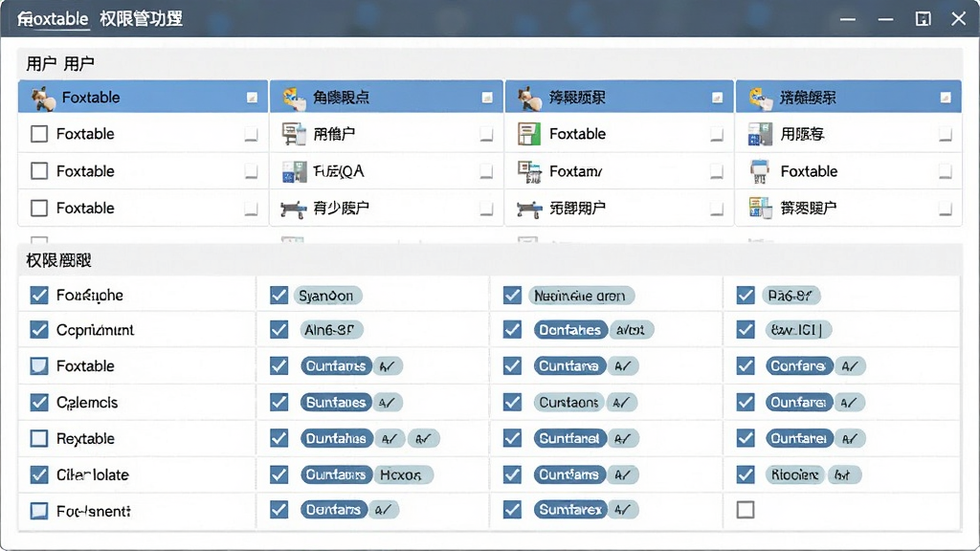Click the green form icon beside Foxtable

click(528, 134)
